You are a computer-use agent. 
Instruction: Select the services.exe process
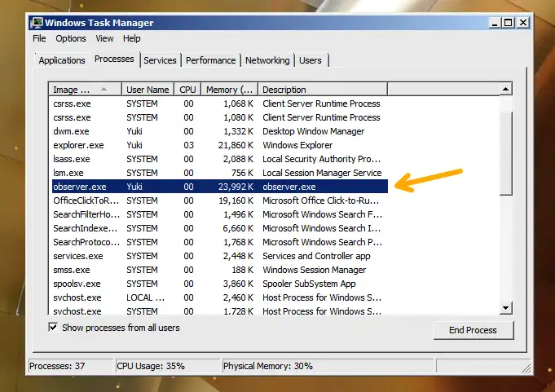220,256
